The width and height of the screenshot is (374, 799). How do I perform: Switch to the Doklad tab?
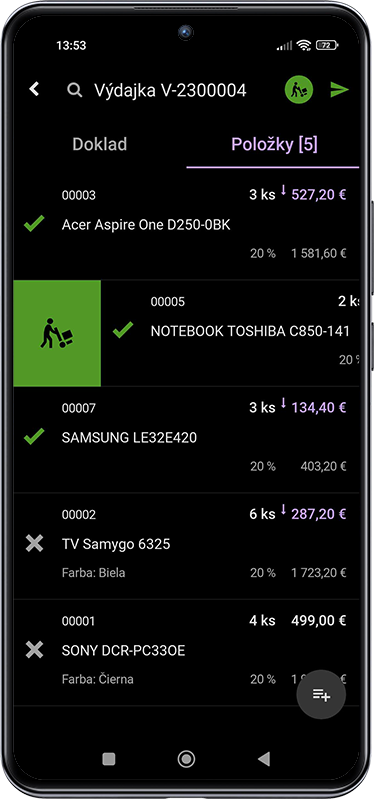pyautogui.click(x=99, y=144)
